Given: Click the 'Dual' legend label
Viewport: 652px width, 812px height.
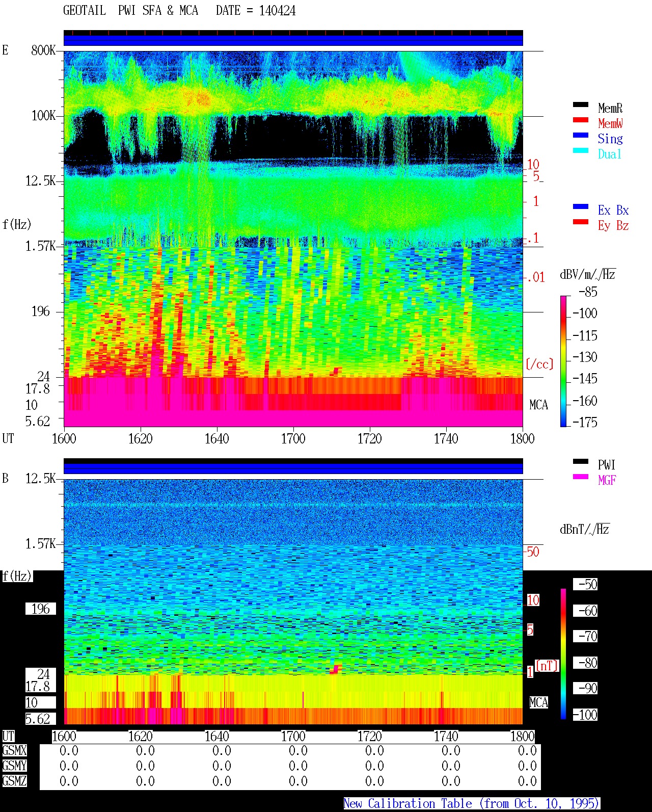Looking at the screenshot, I should click(x=610, y=154).
